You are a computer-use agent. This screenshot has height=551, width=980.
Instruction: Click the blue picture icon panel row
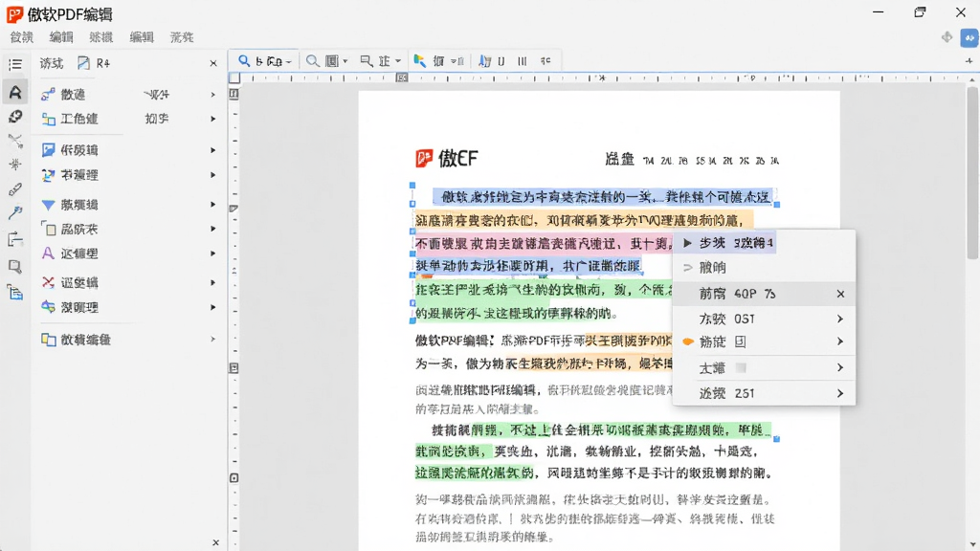tap(48, 150)
